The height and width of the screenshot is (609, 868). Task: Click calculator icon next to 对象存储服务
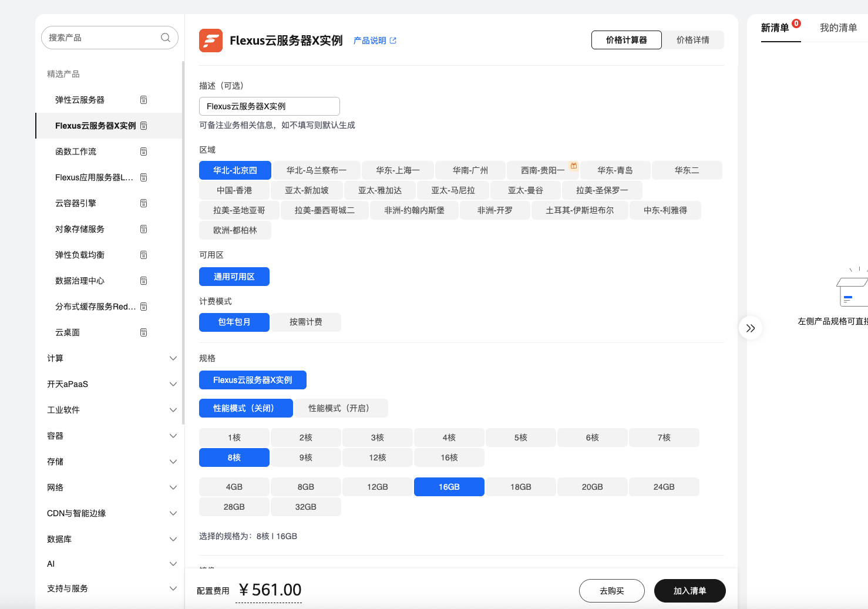coord(144,229)
